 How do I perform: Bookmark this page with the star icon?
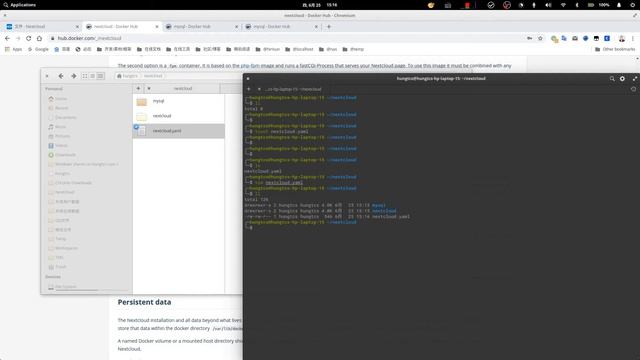[x=540, y=38]
